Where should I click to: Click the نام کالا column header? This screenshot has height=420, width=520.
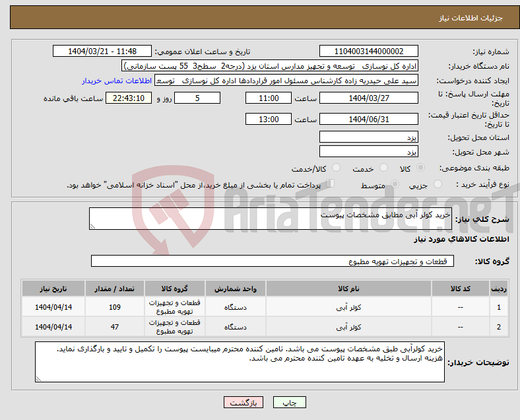348,289
